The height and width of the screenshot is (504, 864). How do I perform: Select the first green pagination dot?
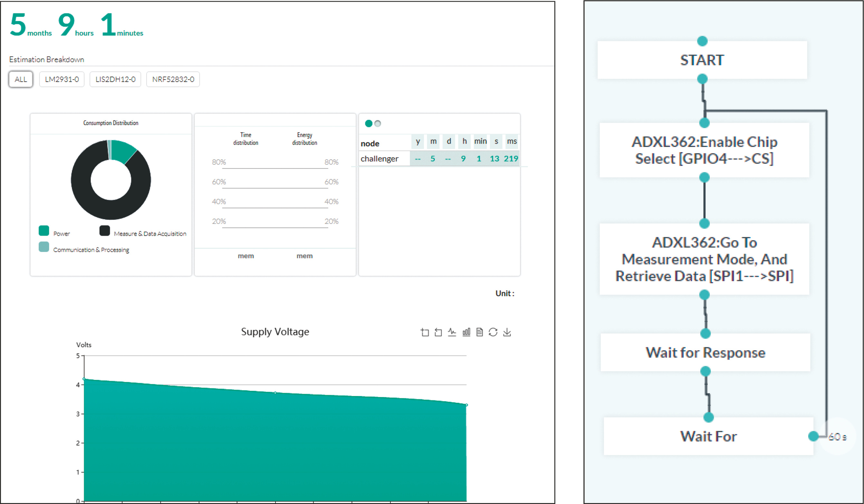(369, 123)
